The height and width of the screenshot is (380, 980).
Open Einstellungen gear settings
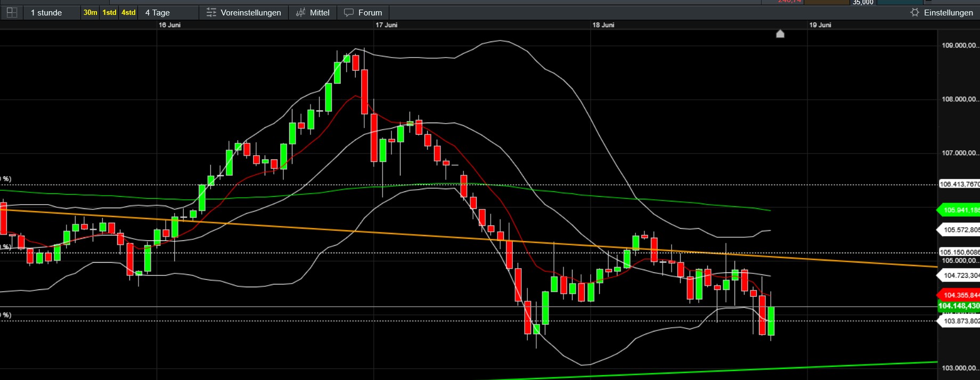(942, 12)
